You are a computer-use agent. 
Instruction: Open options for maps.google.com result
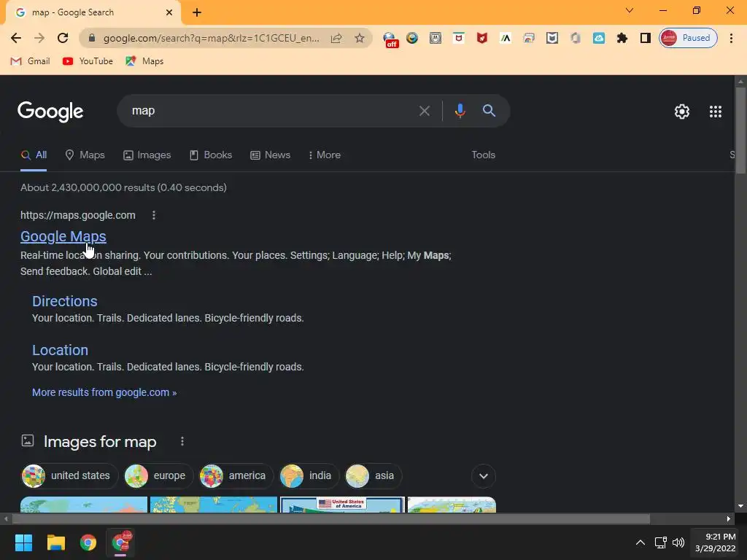coord(153,215)
